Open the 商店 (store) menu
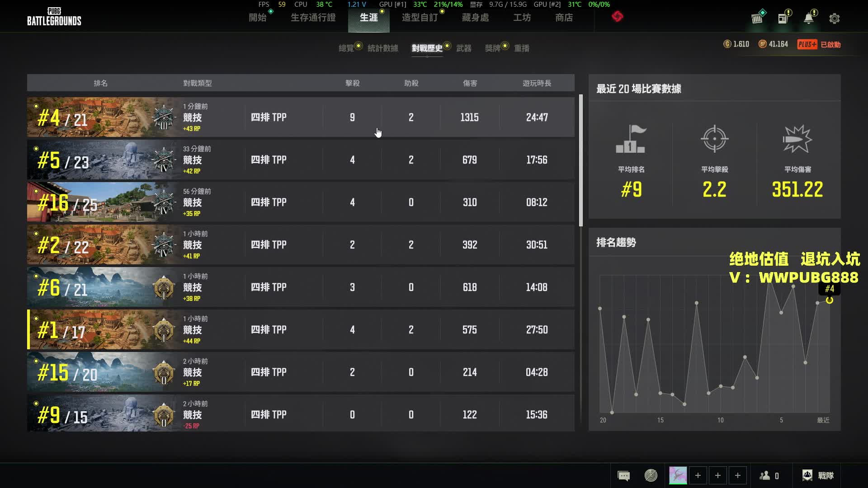The image size is (868, 488). (x=564, y=18)
